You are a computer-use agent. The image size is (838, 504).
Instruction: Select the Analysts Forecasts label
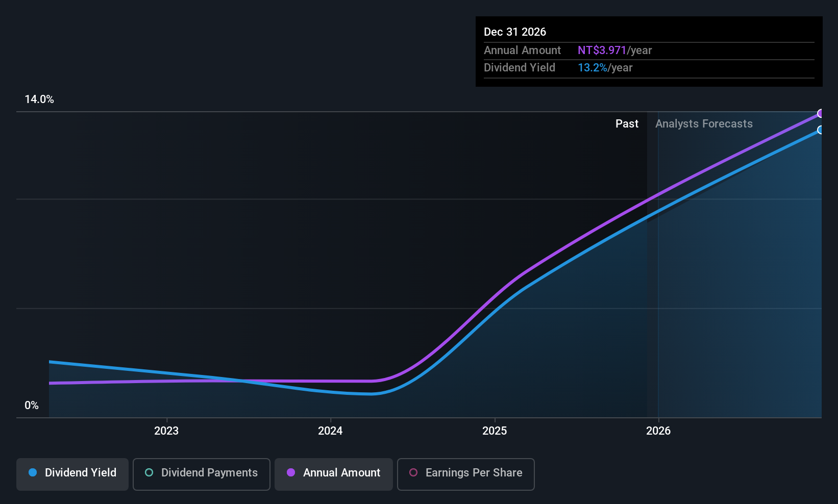tap(704, 123)
